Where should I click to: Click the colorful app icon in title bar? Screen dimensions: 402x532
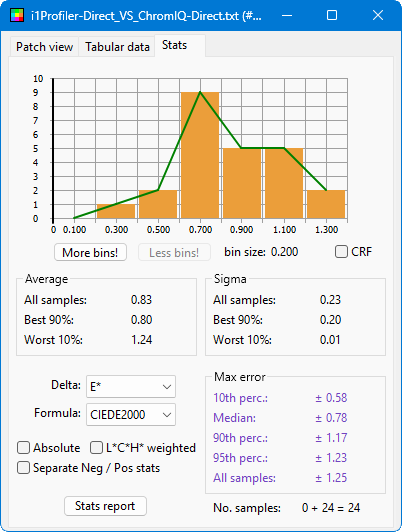(17, 15)
